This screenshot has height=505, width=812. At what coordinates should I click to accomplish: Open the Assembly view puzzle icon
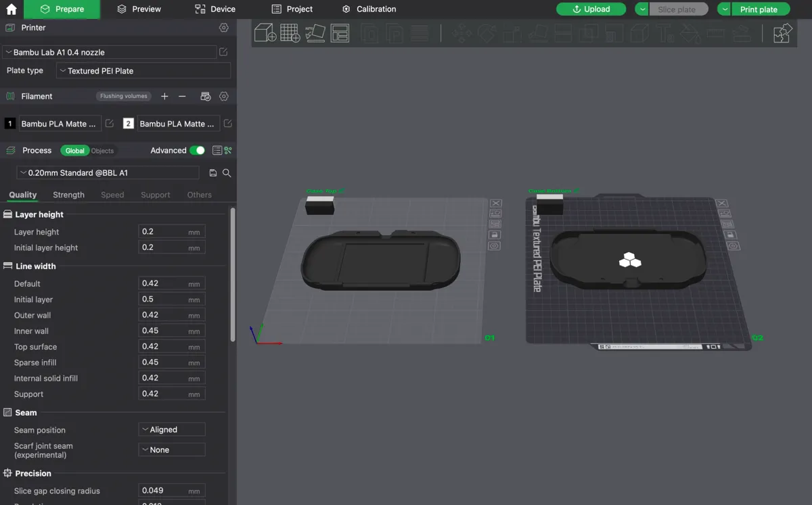pos(783,32)
